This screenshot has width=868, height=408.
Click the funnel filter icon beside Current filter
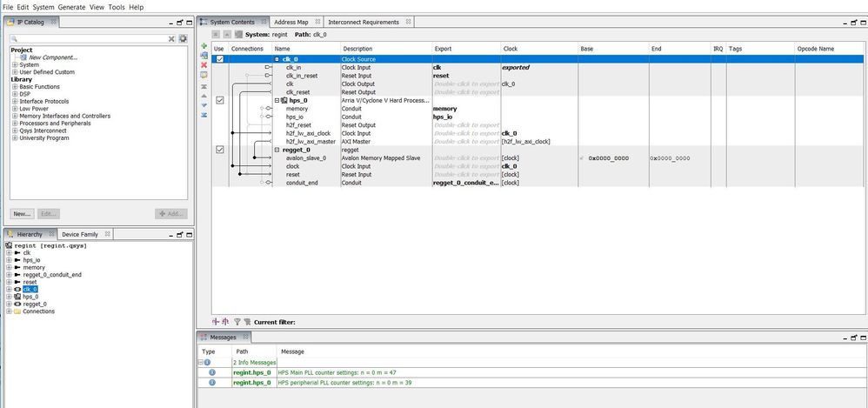(x=237, y=322)
